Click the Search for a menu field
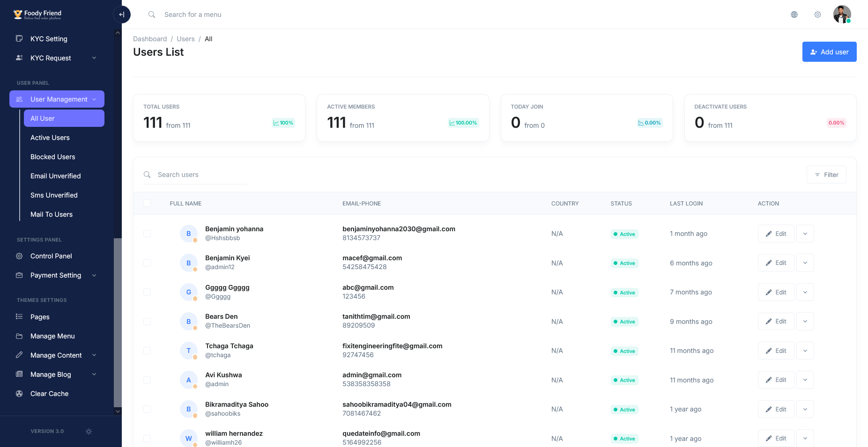The image size is (868, 447). click(193, 15)
